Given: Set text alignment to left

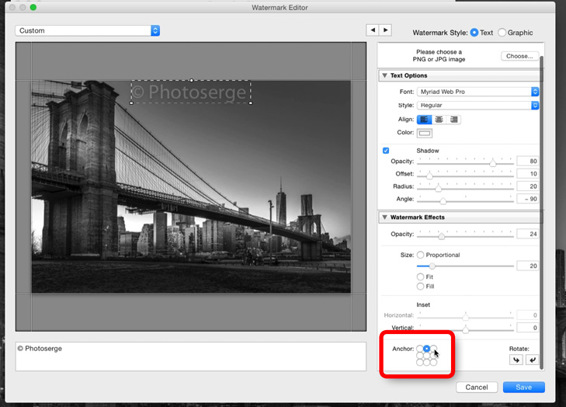Looking at the screenshot, I should [424, 119].
